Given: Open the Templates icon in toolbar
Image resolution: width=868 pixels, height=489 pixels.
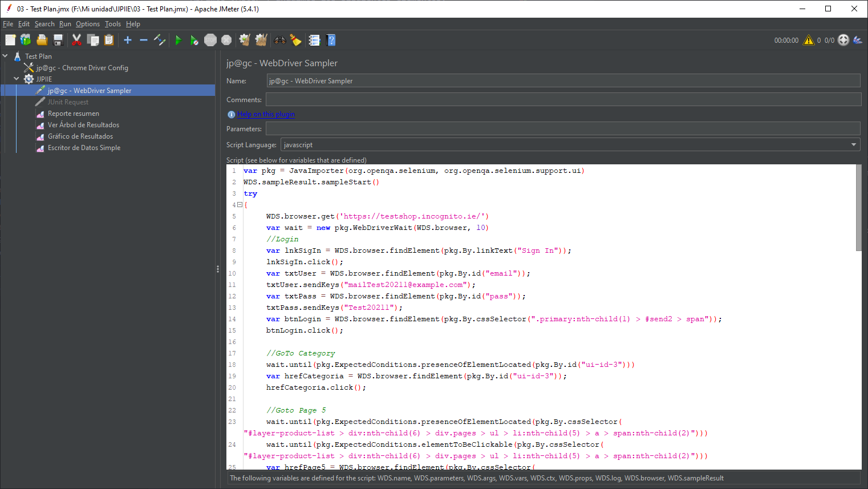Looking at the screenshot, I should [26, 40].
